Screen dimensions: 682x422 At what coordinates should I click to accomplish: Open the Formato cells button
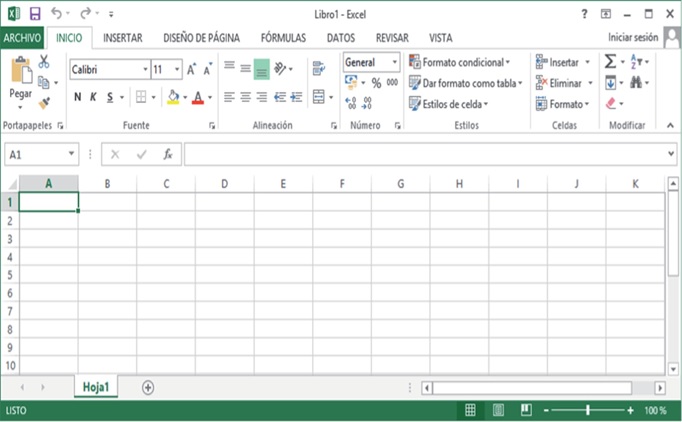pos(562,104)
